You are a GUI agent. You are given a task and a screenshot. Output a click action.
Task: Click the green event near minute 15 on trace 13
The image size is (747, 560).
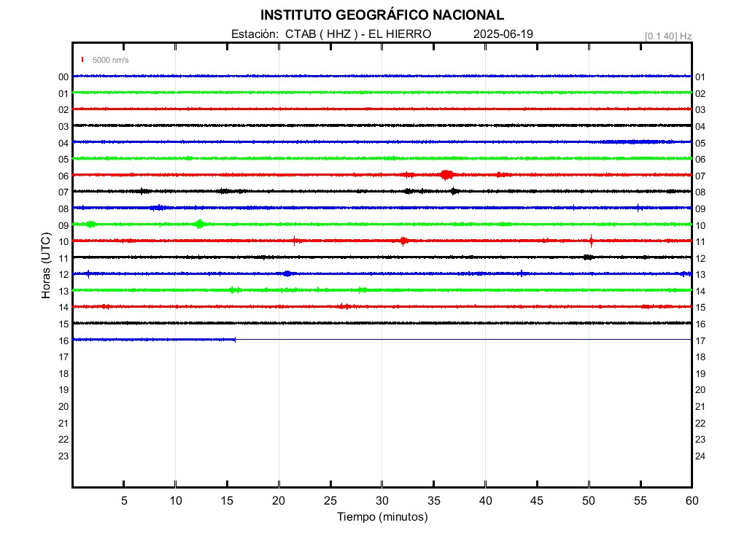coord(234,289)
